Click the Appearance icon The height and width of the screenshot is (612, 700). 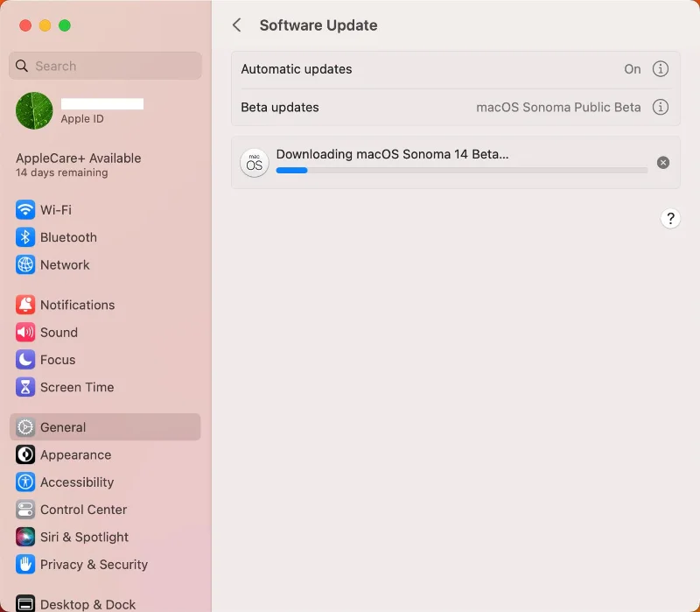click(x=25, y=454)
